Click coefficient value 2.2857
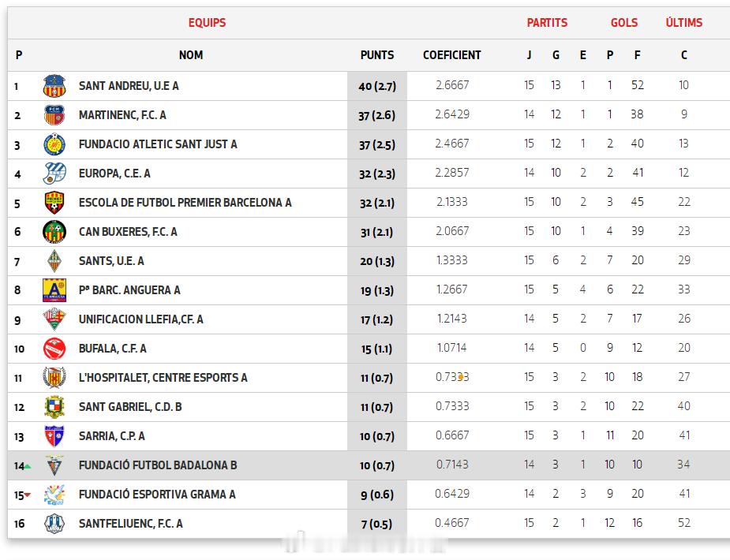This screenshot has height=560, width=730. coord(452,173)
